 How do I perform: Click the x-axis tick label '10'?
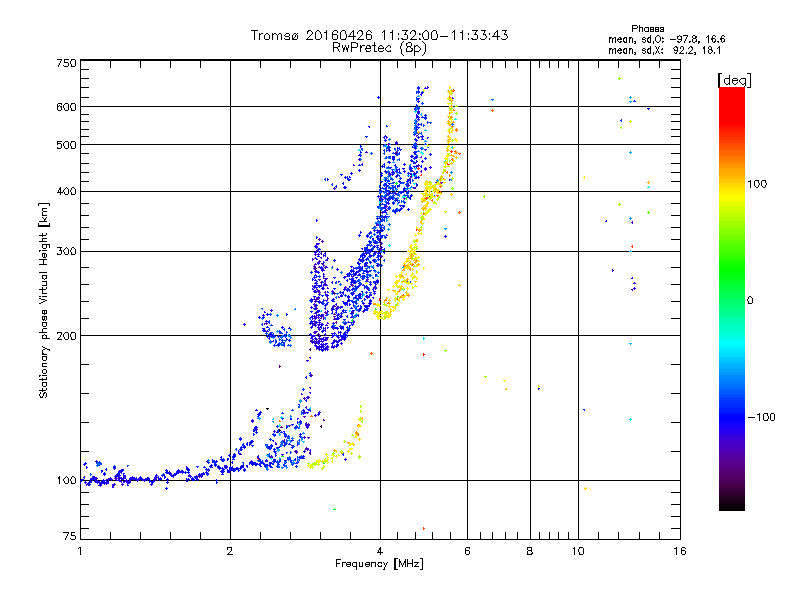point(578,551)
